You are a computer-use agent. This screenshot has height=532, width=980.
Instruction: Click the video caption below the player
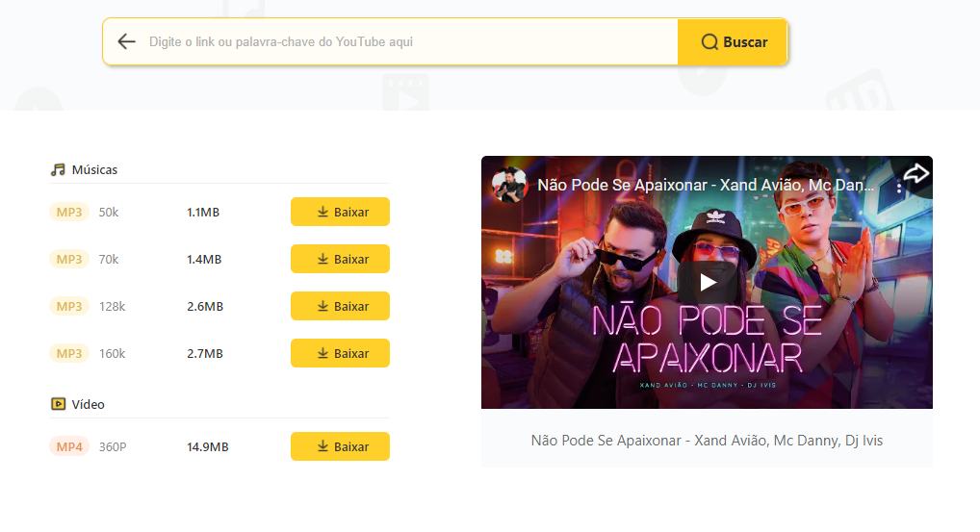(x=707, y=441)
